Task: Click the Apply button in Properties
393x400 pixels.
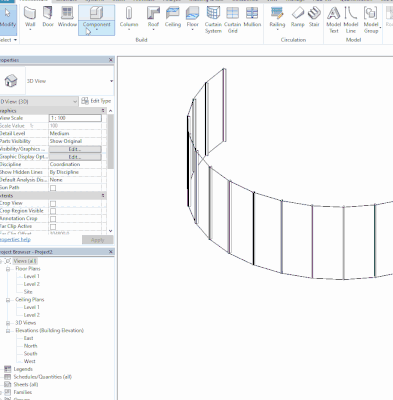Action: 97,240
